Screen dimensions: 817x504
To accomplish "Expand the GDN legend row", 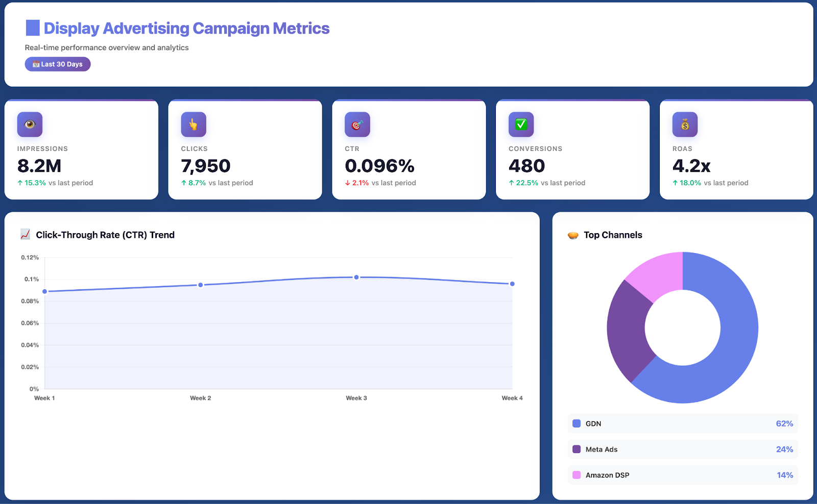I will tap(682, 423).
